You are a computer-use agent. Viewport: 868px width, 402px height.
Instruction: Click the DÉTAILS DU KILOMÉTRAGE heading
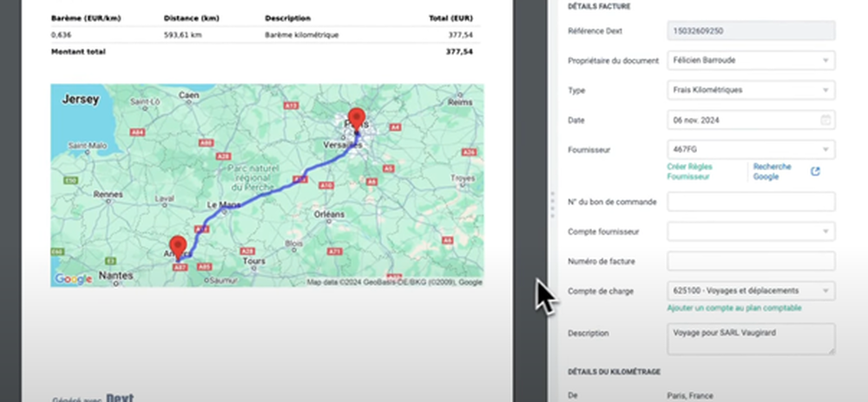(614, 372)
